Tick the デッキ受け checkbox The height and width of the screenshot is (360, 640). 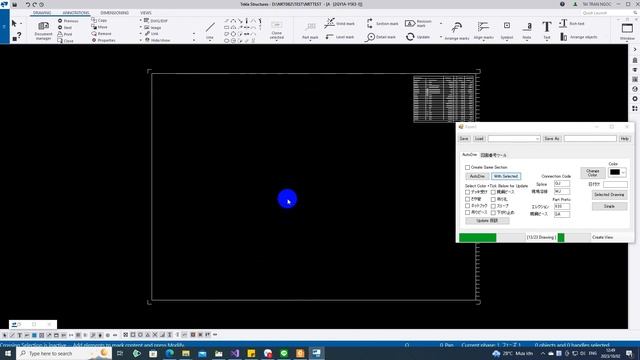[467, 192]
